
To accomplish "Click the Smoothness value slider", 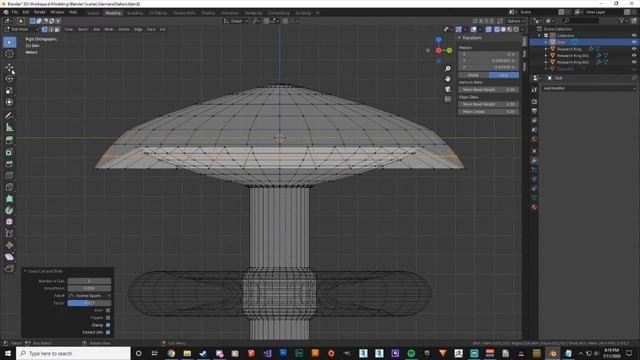I will pyautogui.click(x=89, y=288).
